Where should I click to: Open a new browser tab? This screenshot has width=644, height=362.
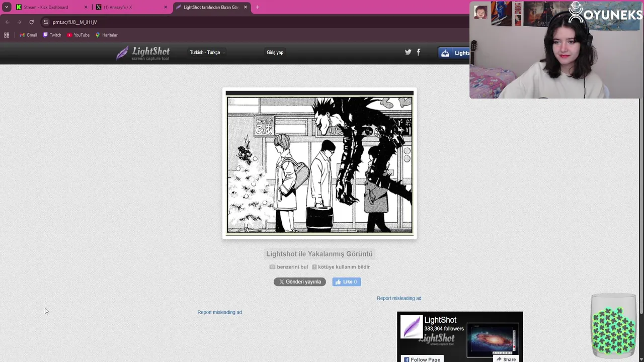click(x=258, y=7)
